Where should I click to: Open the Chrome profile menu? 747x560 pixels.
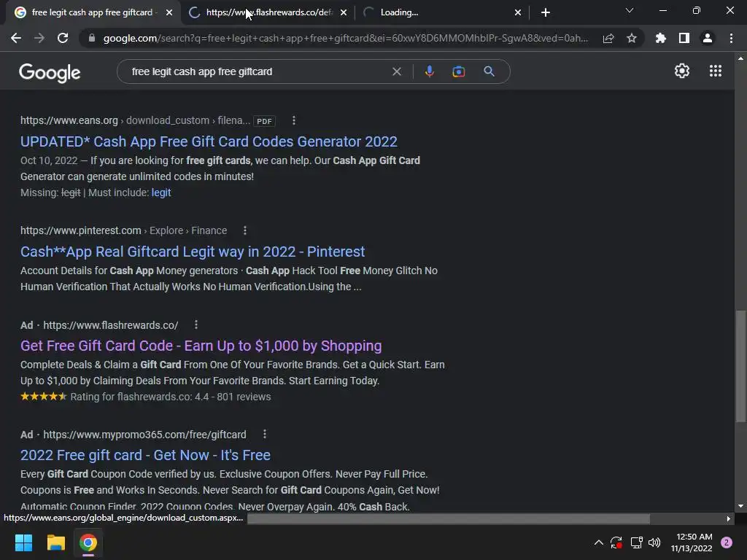pyautogui.click(x=708, y=38)
